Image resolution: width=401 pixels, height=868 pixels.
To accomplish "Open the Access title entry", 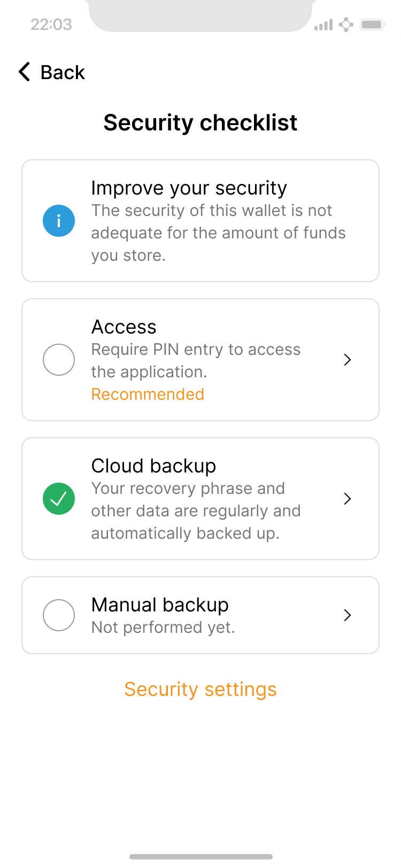I will [124, 327].
